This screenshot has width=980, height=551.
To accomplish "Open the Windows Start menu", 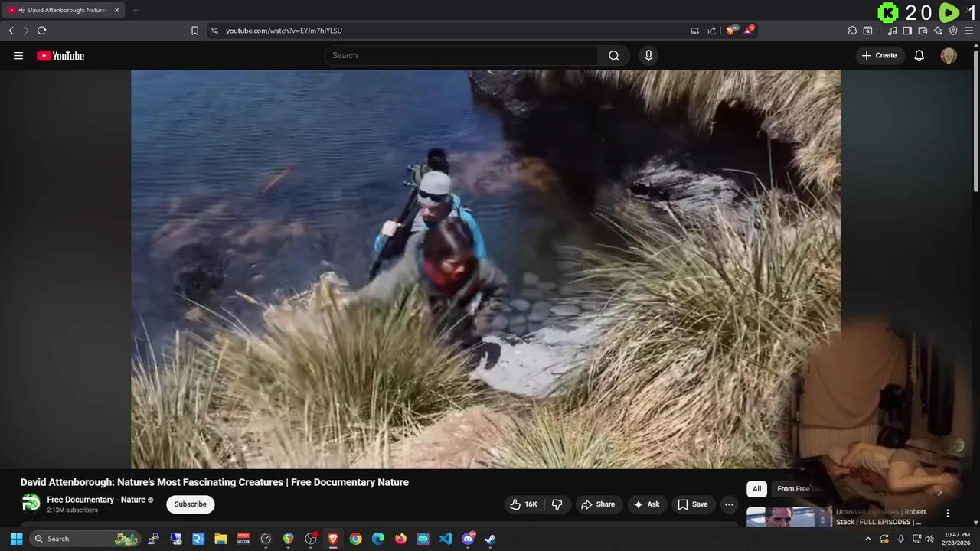I will [x=16, y=539].
